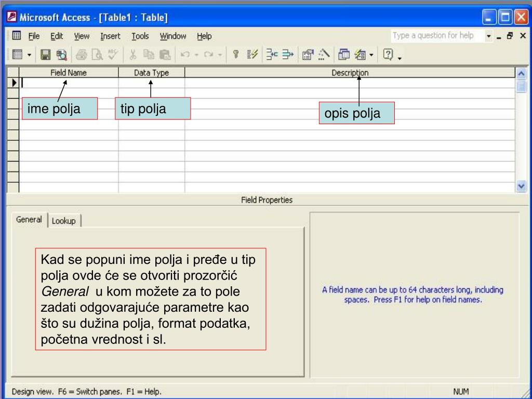Switch to the Lookup tab
The height and width of the screenshot is (399, 532).
click(64, 221)
